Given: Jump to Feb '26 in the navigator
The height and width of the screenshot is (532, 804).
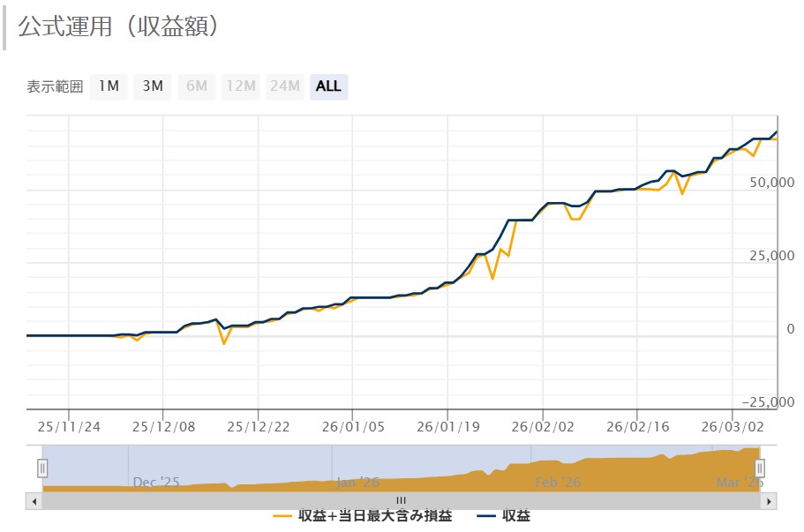Looking at the screenshot, I should tap(559, 483).
